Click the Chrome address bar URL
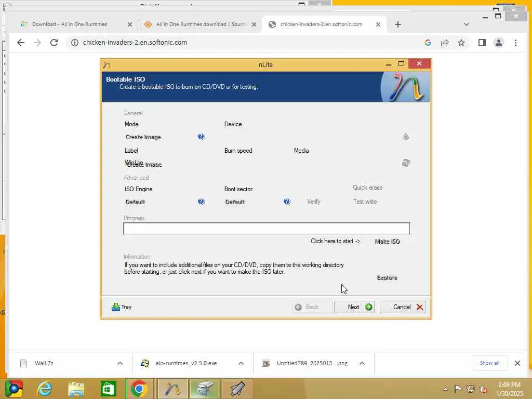Screen dimensions: 532x399 (x=135, y=43)
